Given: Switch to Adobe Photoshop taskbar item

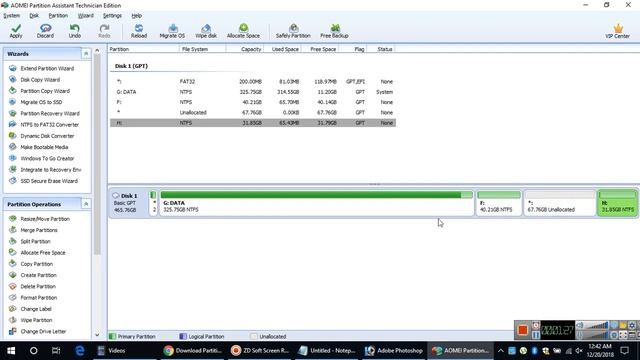Looking at the screenshot, I should pyautogui.click(x=393, y=351).
